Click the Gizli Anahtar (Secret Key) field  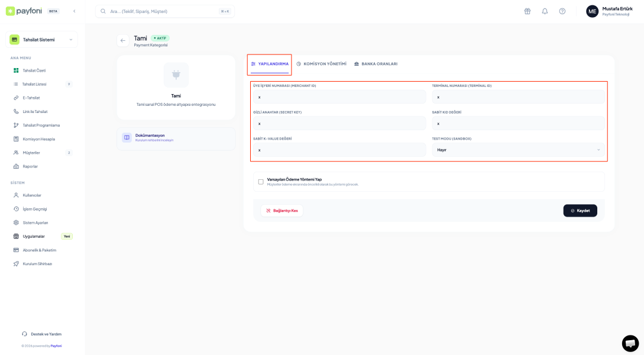click(x=341, y=123)
